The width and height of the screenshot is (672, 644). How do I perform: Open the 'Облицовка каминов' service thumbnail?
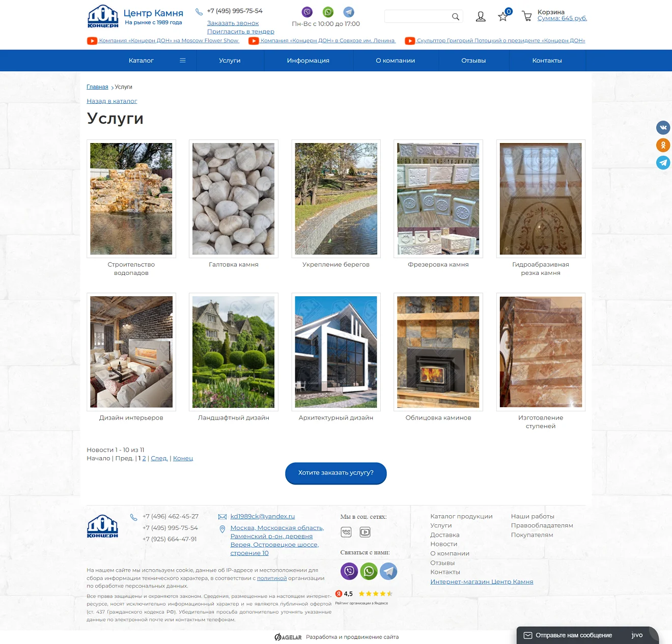pos(438,352)
